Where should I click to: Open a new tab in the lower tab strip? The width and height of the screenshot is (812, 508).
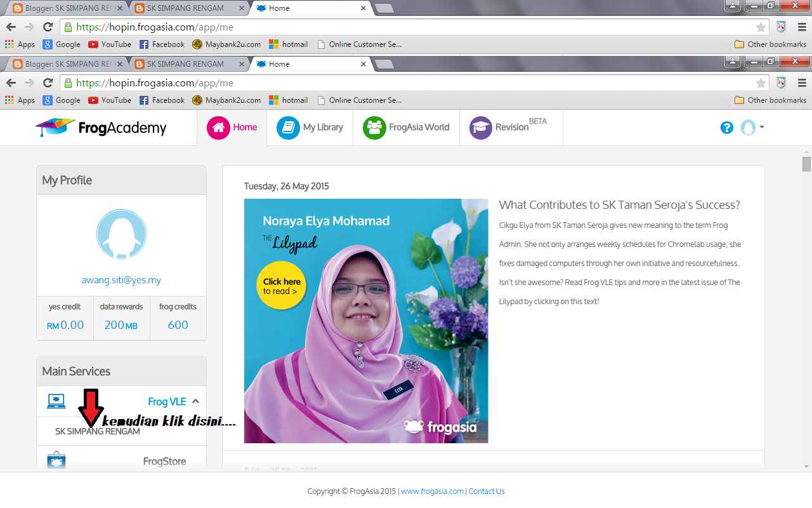point(384,64)
